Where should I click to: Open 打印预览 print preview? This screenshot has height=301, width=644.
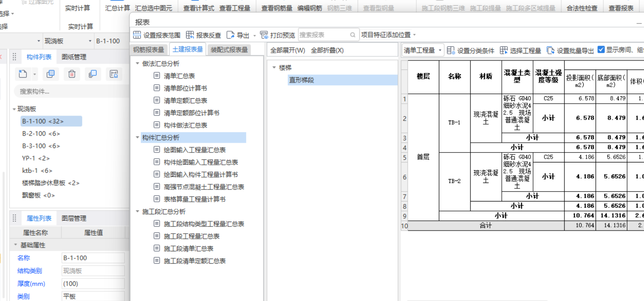[277, 35]
